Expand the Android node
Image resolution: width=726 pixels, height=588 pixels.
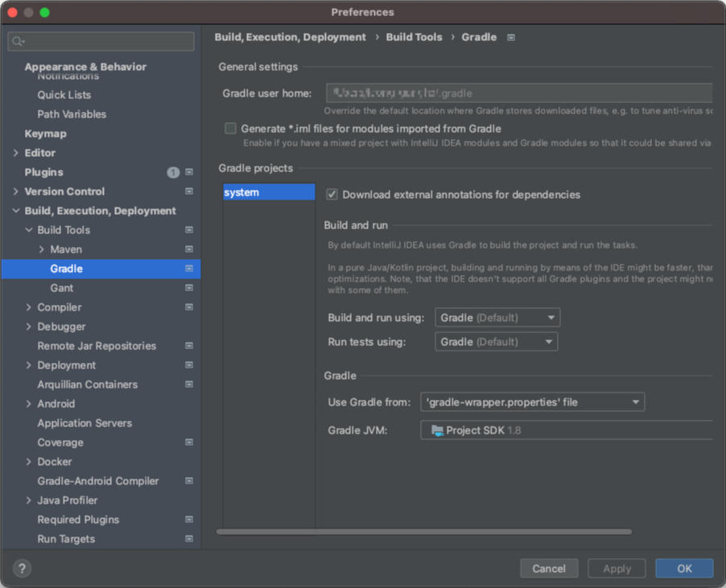29,404
